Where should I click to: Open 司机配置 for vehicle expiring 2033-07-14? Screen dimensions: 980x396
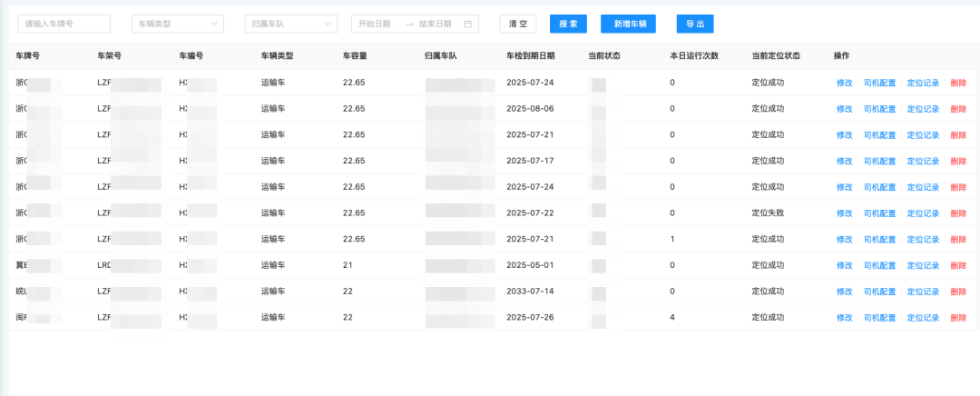tap(879, 292)
